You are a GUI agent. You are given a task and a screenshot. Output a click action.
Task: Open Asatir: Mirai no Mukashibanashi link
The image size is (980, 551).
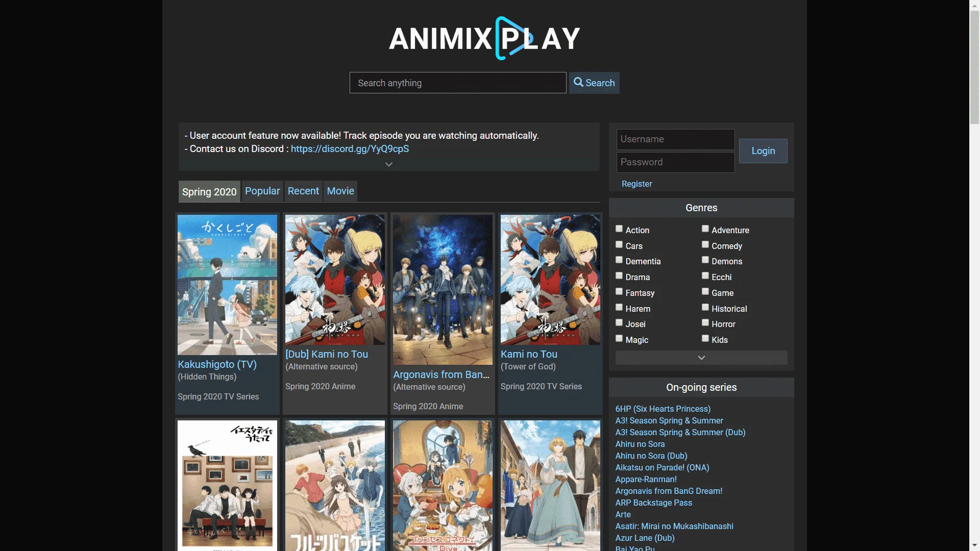coord(674,527)
